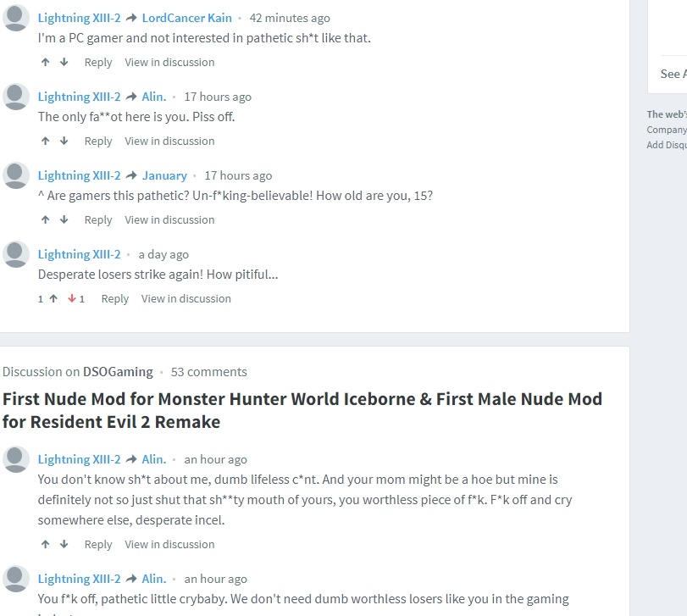Viewport: 687px width, 616px height.
Task: Reply to the comment about PC gamer
Action: (98, 62)
